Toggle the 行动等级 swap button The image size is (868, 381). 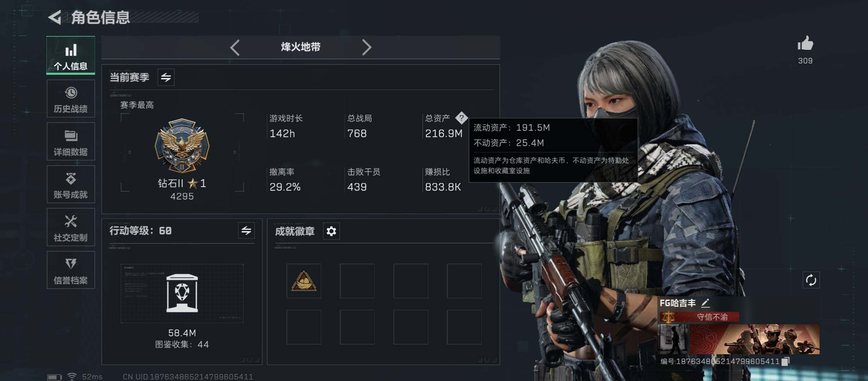246,231
